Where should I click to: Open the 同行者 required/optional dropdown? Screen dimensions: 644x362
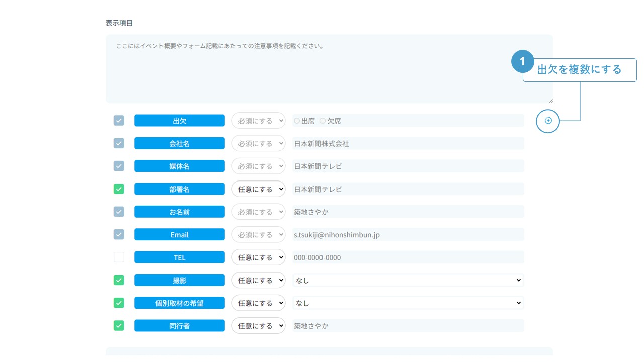pyautogui.click(x=258, y=326)
